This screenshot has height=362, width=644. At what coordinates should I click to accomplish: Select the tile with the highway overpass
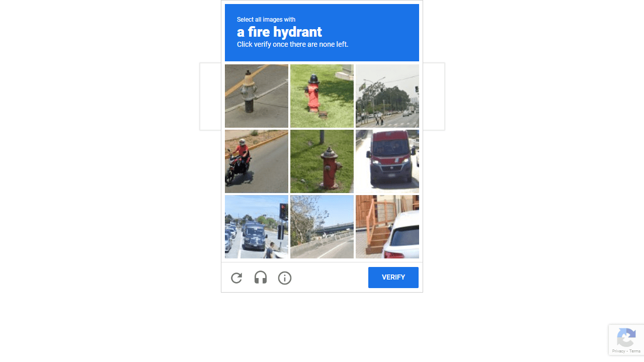pos(322,227)
